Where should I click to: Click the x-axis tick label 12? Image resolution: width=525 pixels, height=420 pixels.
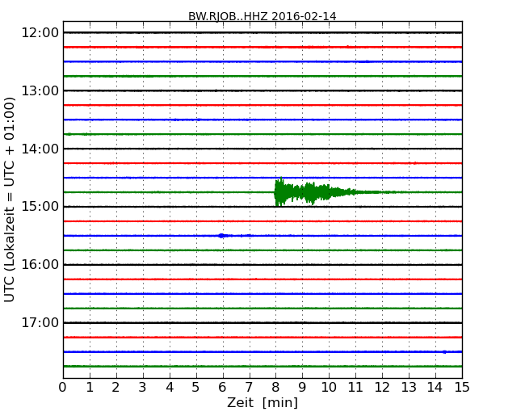pos(382,388)
